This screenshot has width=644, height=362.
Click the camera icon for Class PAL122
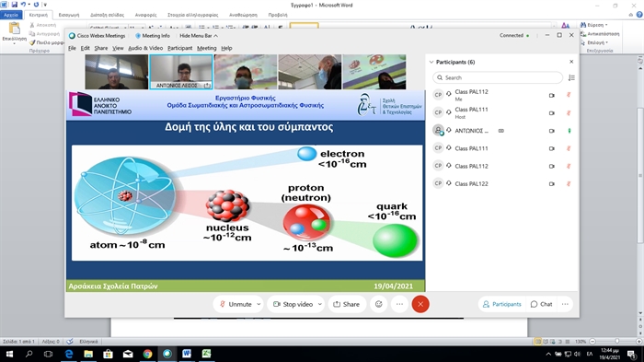[552, 184]
